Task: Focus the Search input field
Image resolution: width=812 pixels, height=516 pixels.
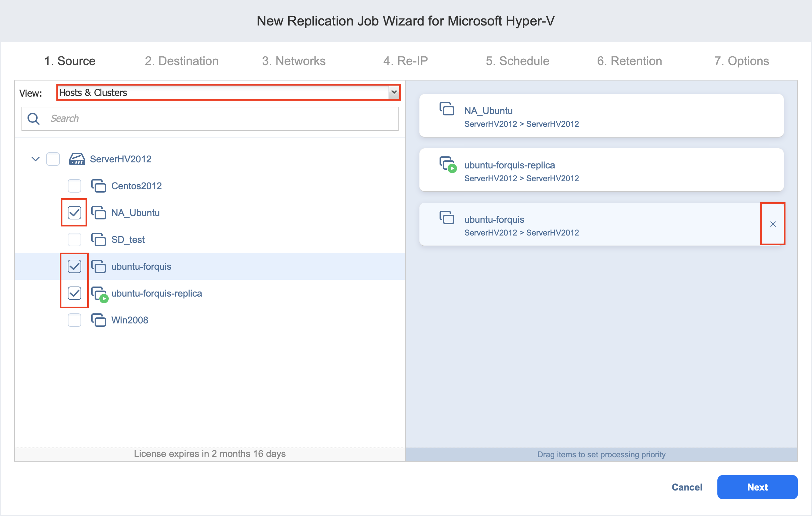Action: click(x=222, y=119)
